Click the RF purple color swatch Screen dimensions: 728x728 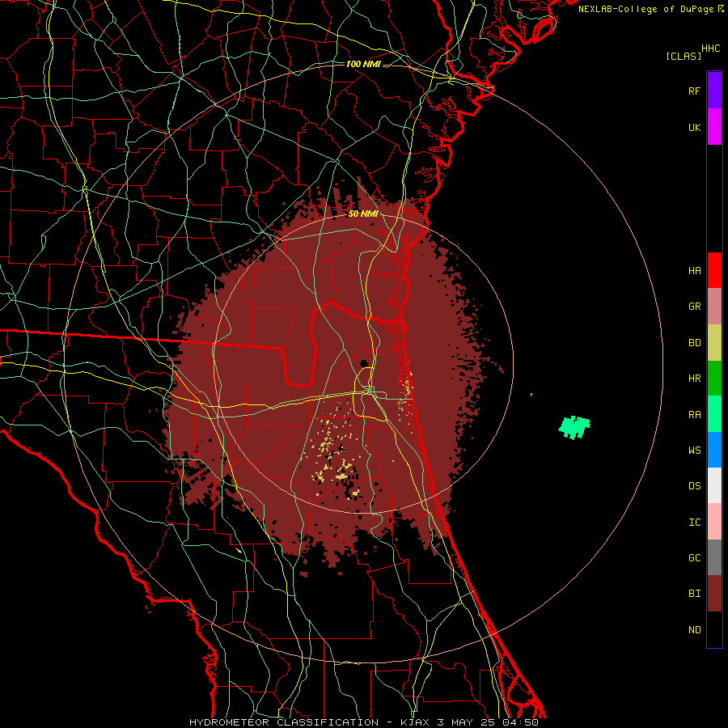(x=714, y=91)
